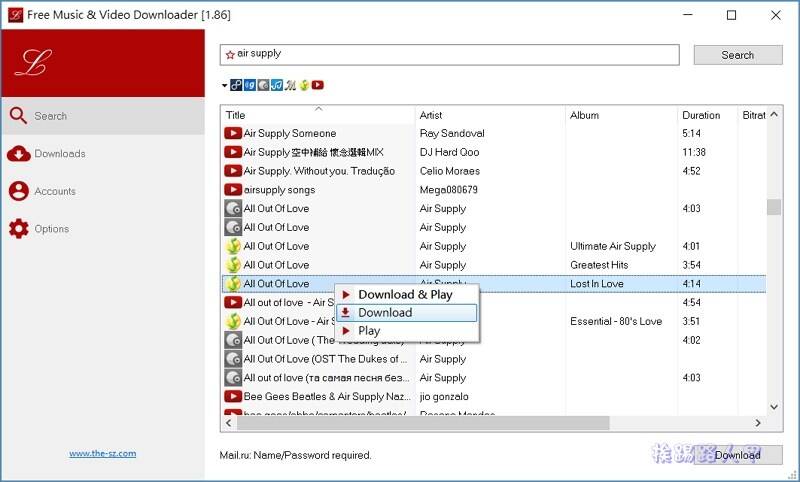Choose Play from the context menu
Screen dimensions: 800x482
[407, 331]
